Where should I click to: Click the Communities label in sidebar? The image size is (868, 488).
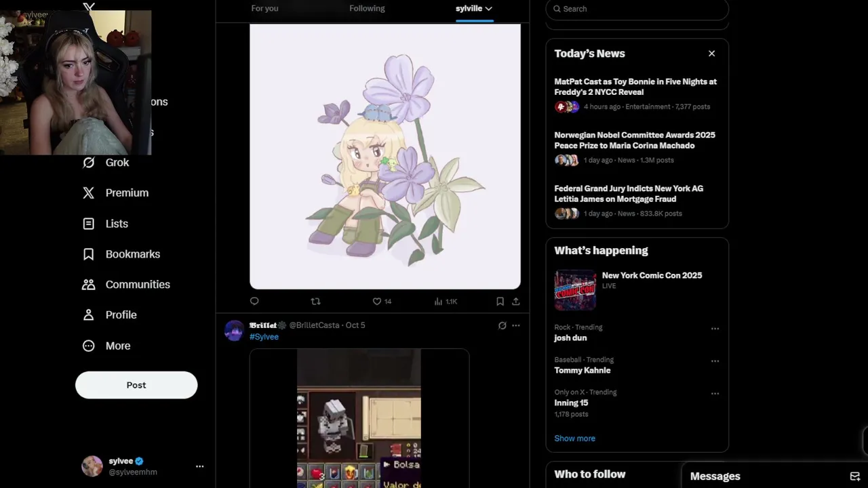[x=138, y=285]
